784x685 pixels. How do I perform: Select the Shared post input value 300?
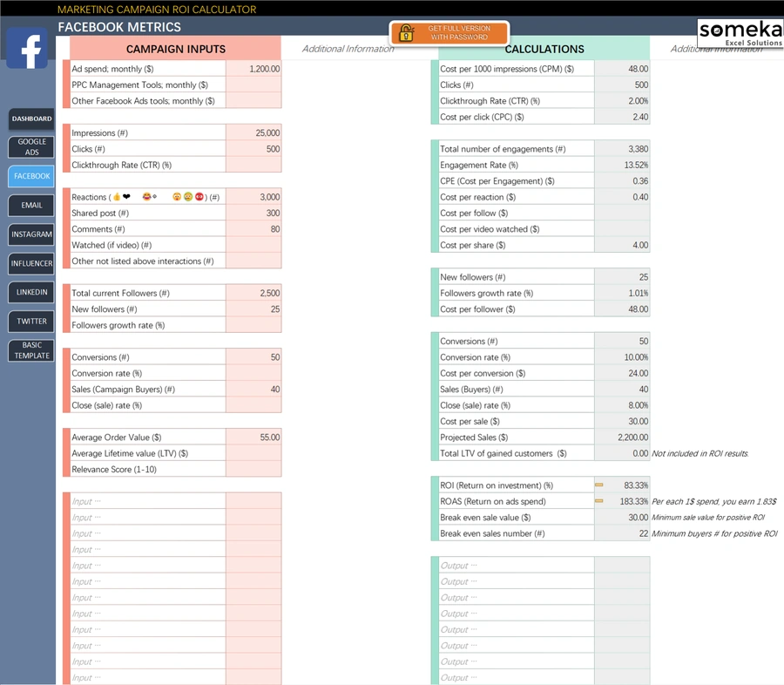pyautogui.click(x=253, y=213)
